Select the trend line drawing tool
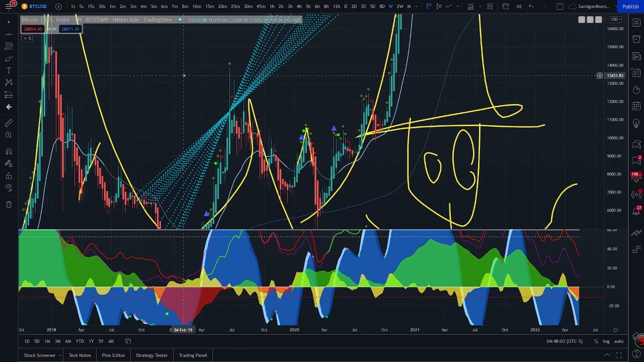This screenshot has height=362, width=644. click(9, 34)
